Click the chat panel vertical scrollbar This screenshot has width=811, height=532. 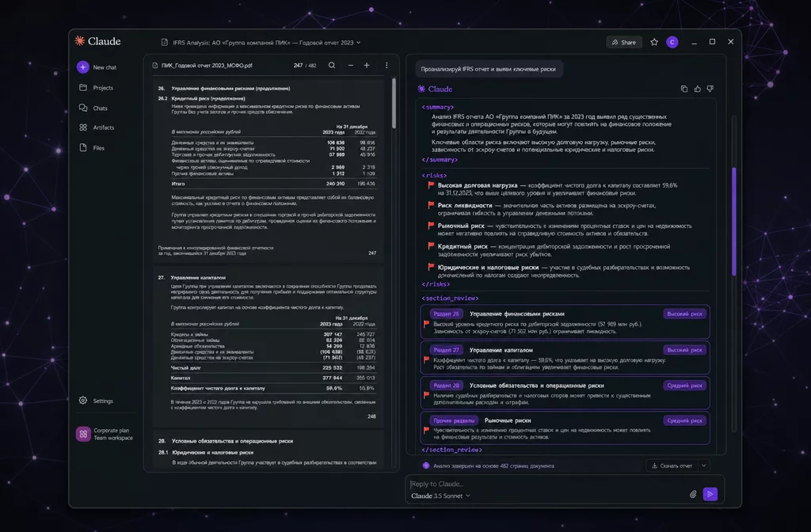(733, 222)
